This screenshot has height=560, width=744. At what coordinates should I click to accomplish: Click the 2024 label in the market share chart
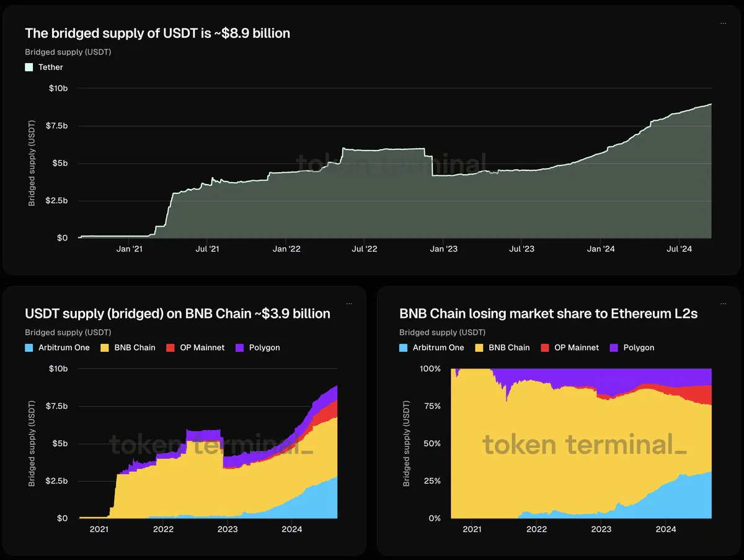click(666, 529)
